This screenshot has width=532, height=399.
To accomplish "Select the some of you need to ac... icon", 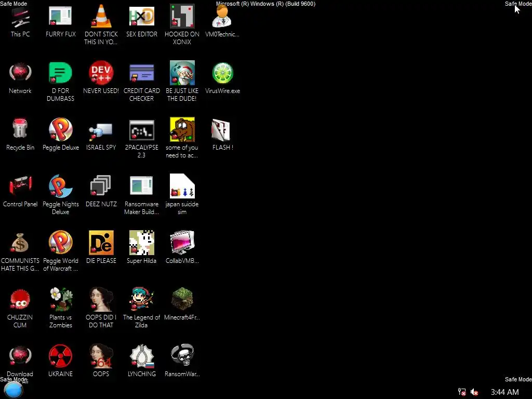I will point(182,129).
